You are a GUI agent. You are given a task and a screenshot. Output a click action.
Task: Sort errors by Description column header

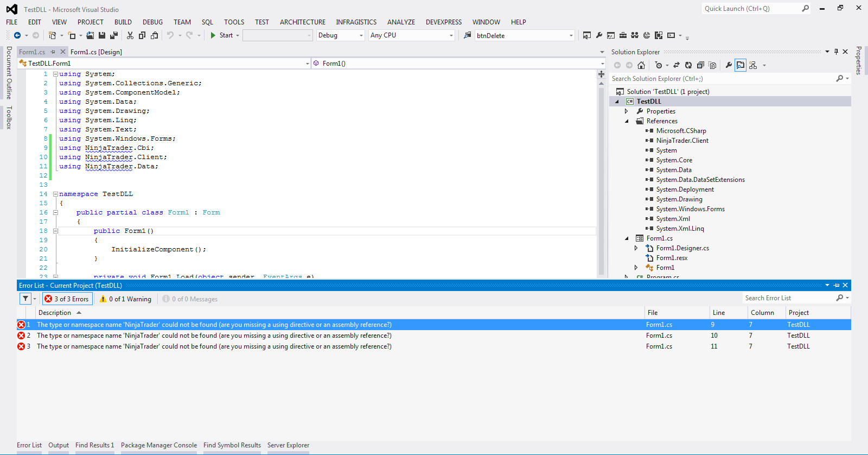coord(340,313)
